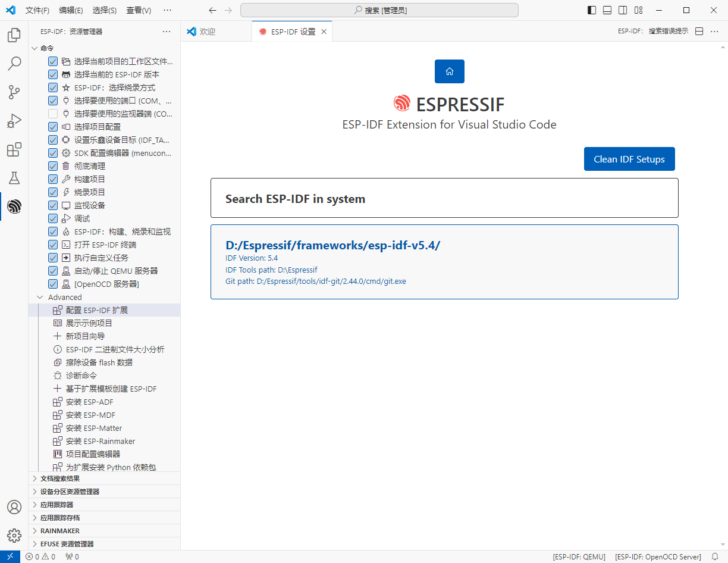Open the Testing flask view

pyautogui.click(x=14, y=178)
